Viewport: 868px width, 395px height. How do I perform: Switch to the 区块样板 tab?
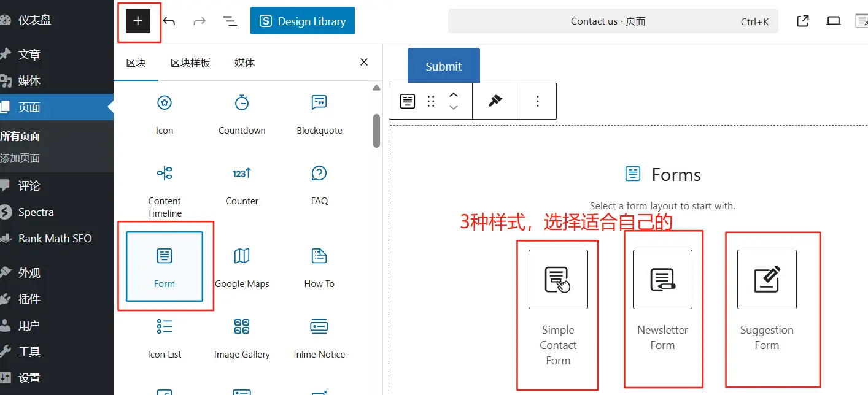point(190,63)
